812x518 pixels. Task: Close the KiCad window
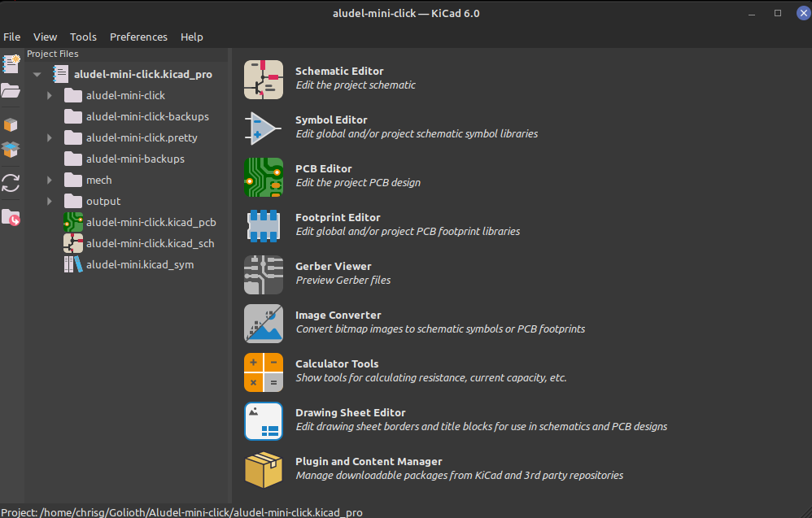point(803,13)
